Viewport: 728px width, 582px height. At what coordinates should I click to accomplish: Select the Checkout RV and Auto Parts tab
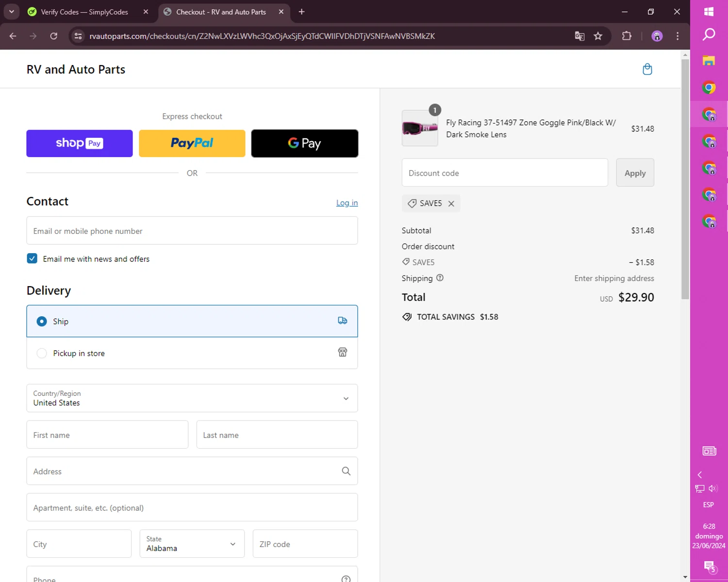221,12
